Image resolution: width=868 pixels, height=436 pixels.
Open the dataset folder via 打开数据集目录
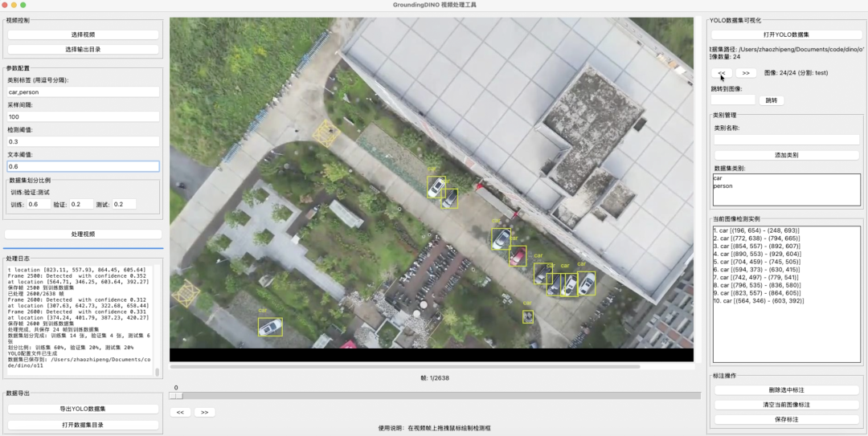pos(83,425)
